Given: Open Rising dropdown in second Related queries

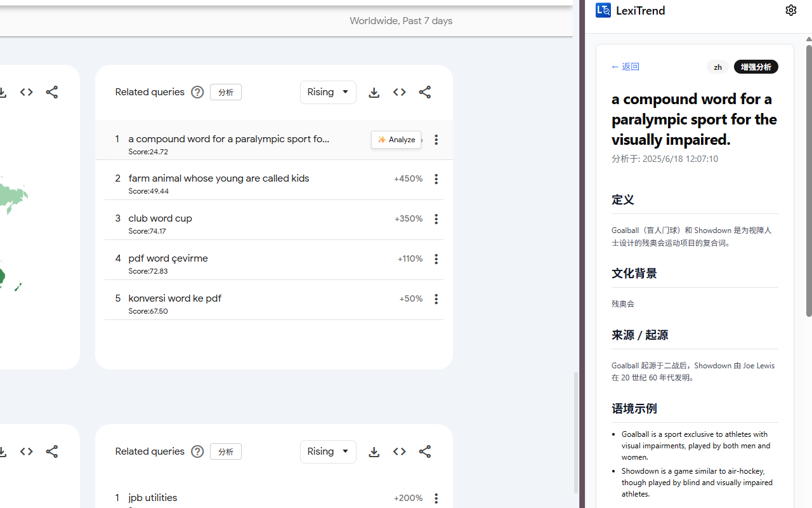Looking at the screenshot, I should click(x=328, y=451).
